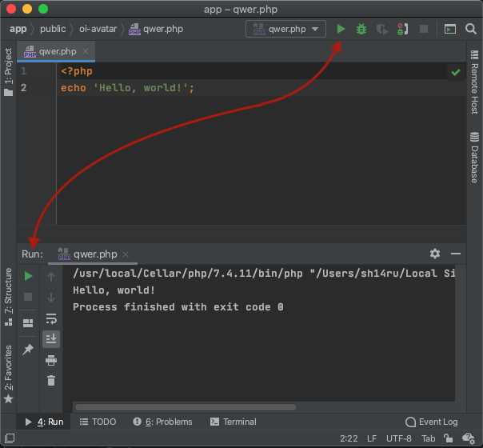
Task: Open the Database side panel
Action: [x=474, y=158]
